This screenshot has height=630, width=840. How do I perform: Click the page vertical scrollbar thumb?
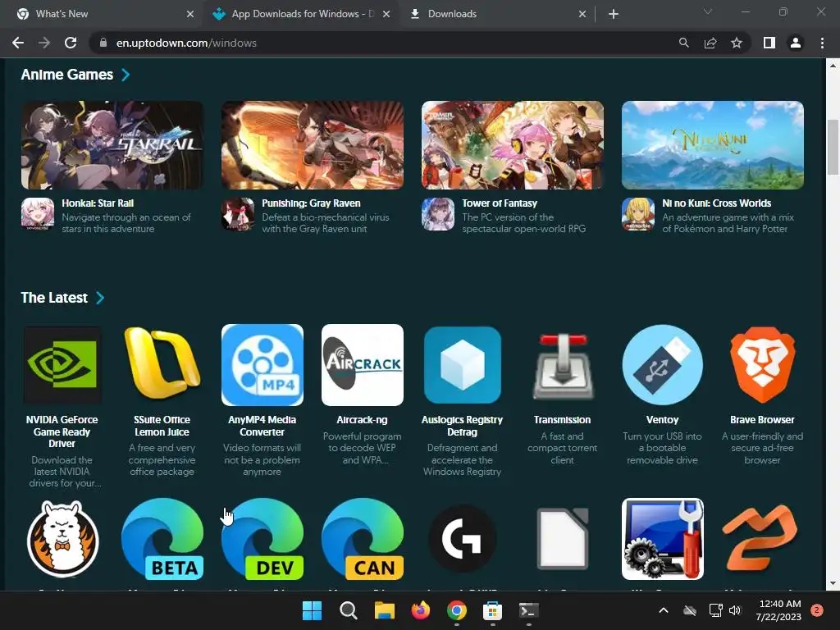[833, 146]
